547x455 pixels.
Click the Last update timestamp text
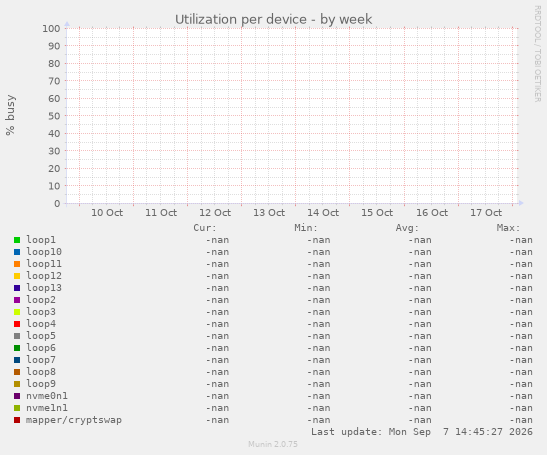[x=422, y=432]
